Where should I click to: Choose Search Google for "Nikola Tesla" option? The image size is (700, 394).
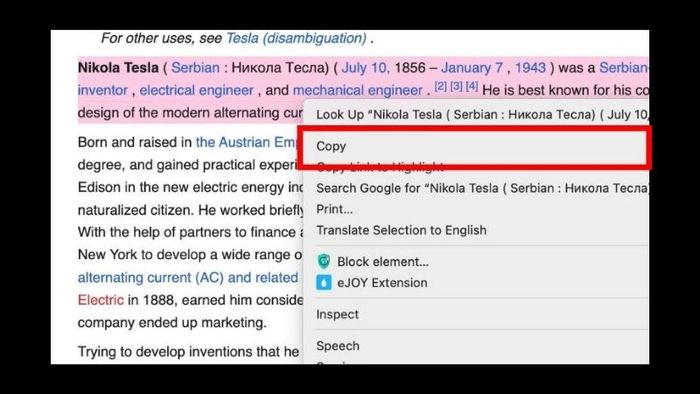tap(476, 188)
